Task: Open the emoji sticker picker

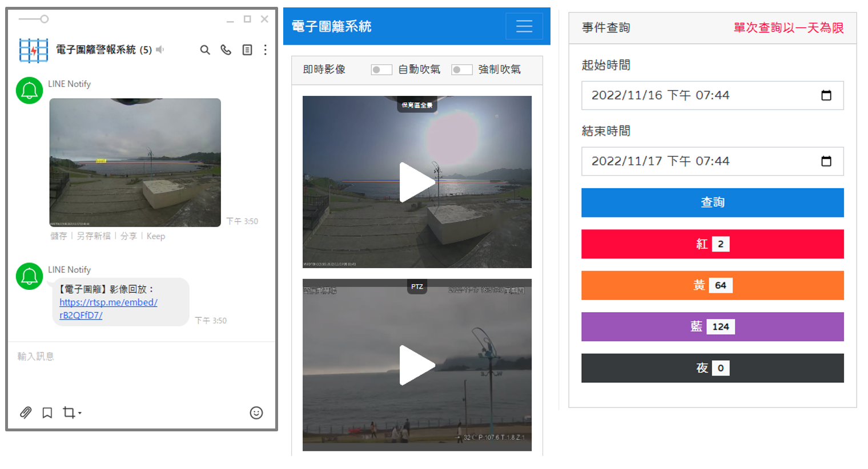Action: click(256, 413)
